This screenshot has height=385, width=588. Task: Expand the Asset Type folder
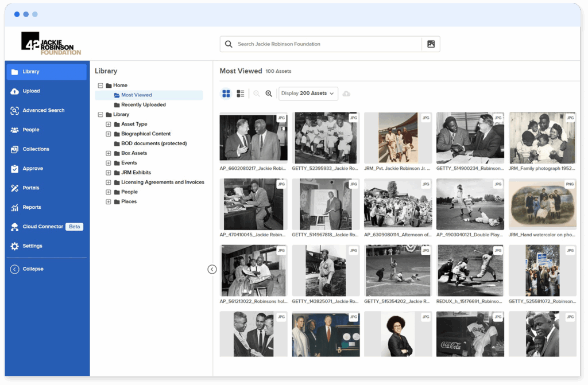[x=108, y=125]
